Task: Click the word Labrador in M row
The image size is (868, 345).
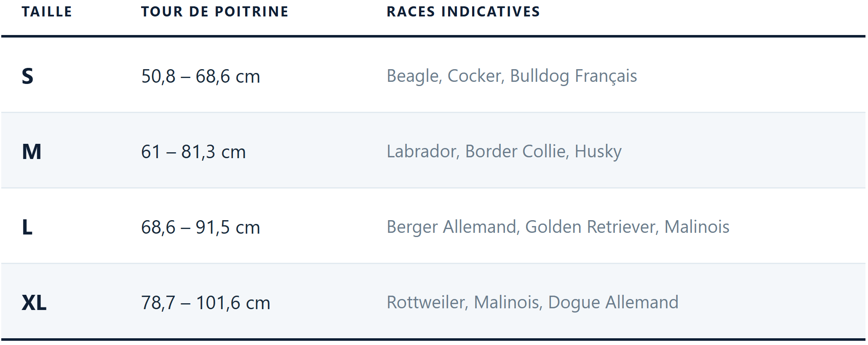Action: [x=421, y=152]
